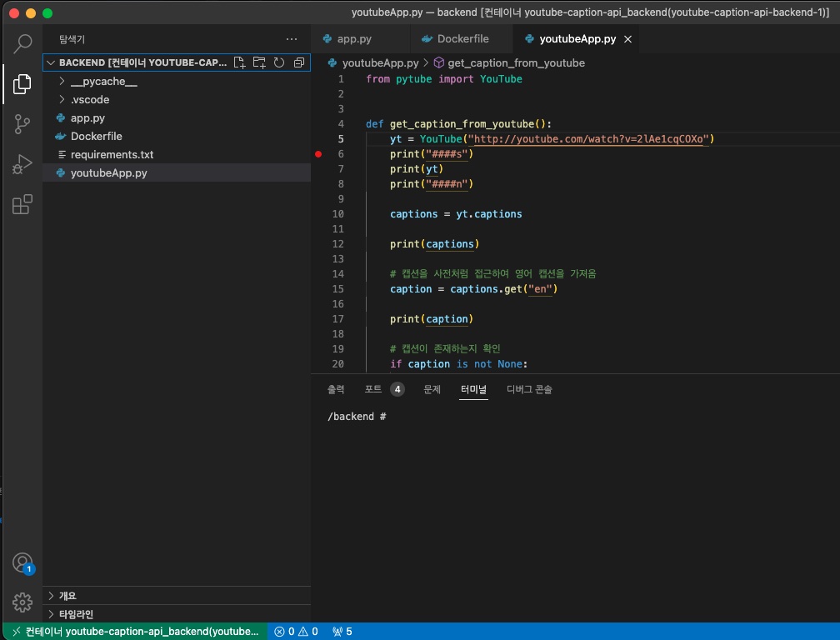This screenshot has height=640, width=840.
Task: Click the if caption is not None line
Action: tap(458, 364)
